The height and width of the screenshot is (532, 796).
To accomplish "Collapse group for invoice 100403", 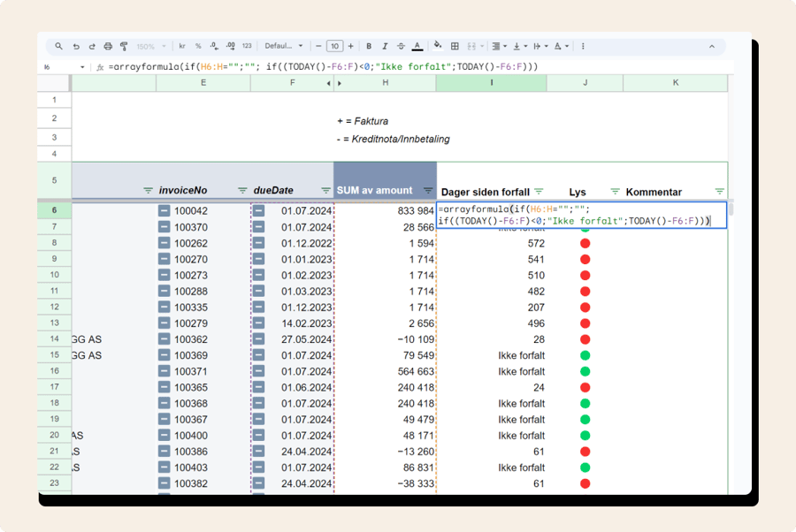I will tap(164, 467).
